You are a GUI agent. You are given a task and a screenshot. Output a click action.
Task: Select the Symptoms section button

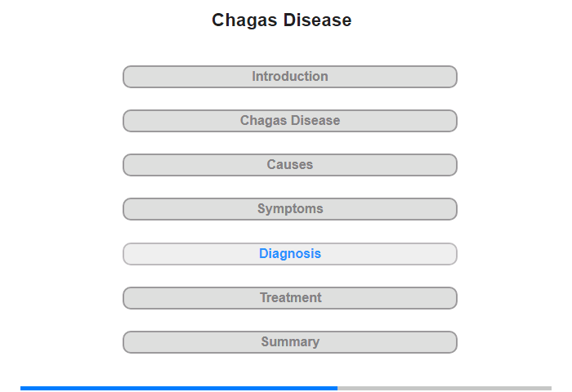(x=289, y=209)
